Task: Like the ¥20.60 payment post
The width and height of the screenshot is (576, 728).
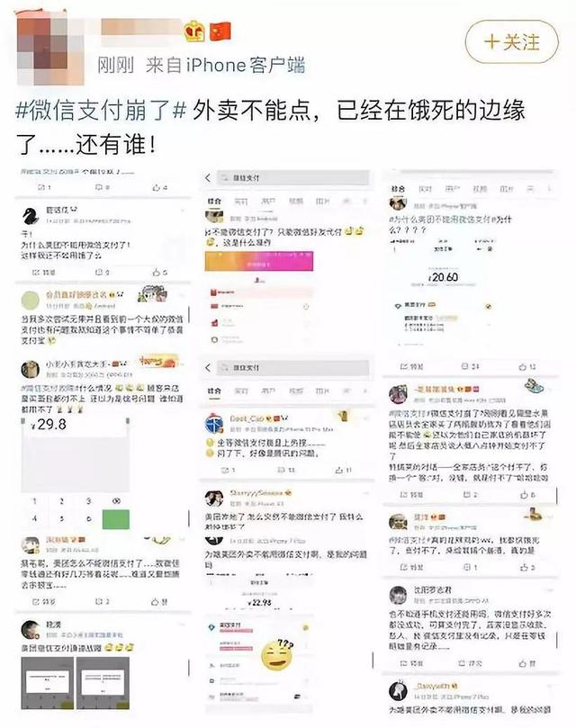Action: (527, 366)
